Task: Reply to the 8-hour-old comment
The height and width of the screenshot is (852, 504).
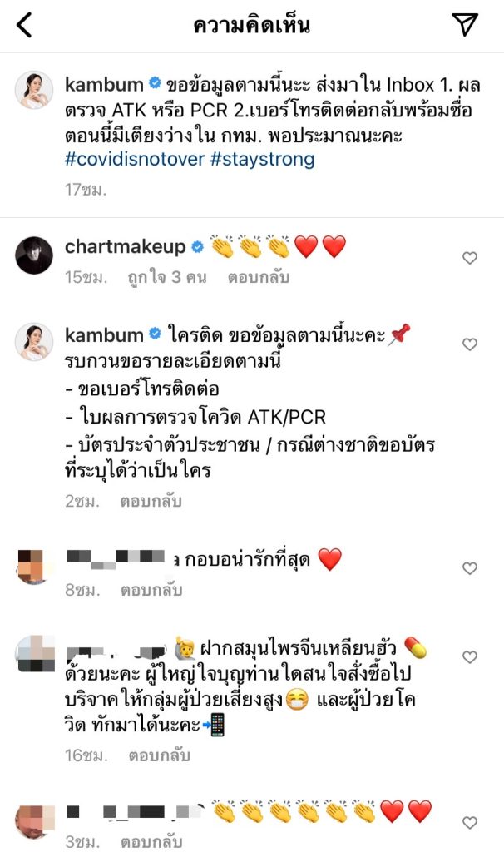Action: click(x=151, y=590)
